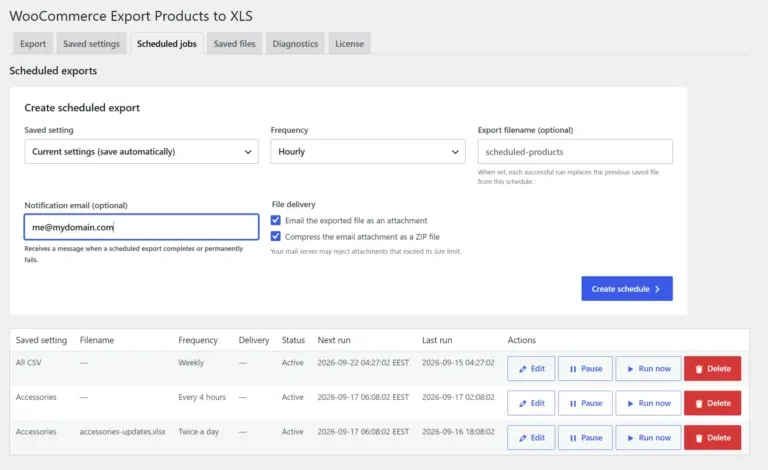This screenshot has width=768, height=470.
Task: Click the Delete label in Twice a day row
Action: click(719, 438)
